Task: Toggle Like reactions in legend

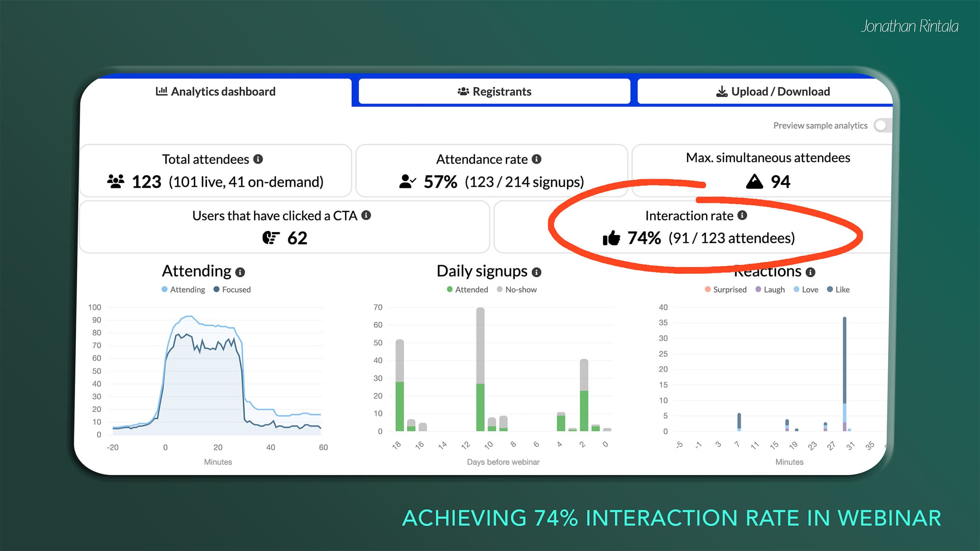Action: (x=838, y=290)
